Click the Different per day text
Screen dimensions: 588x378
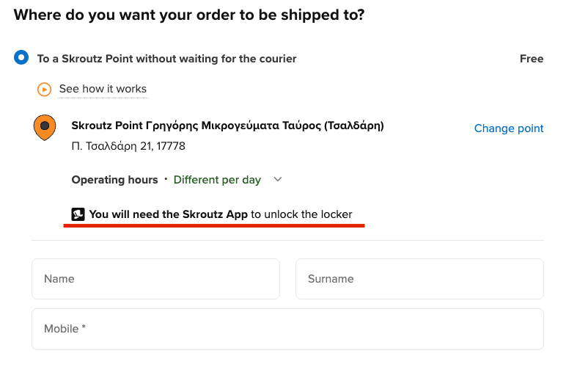[x=217, y=180]
